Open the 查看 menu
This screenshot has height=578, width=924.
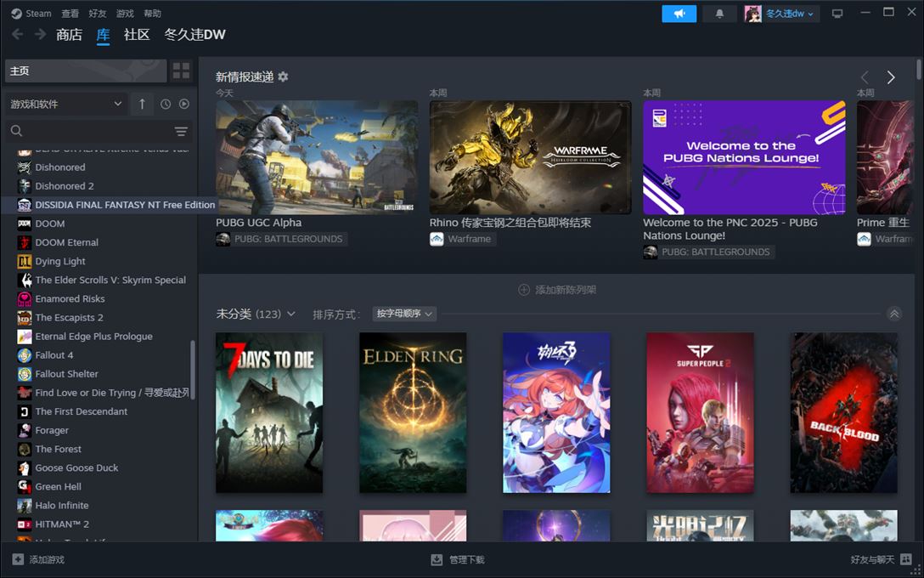[x=70, y=14]
